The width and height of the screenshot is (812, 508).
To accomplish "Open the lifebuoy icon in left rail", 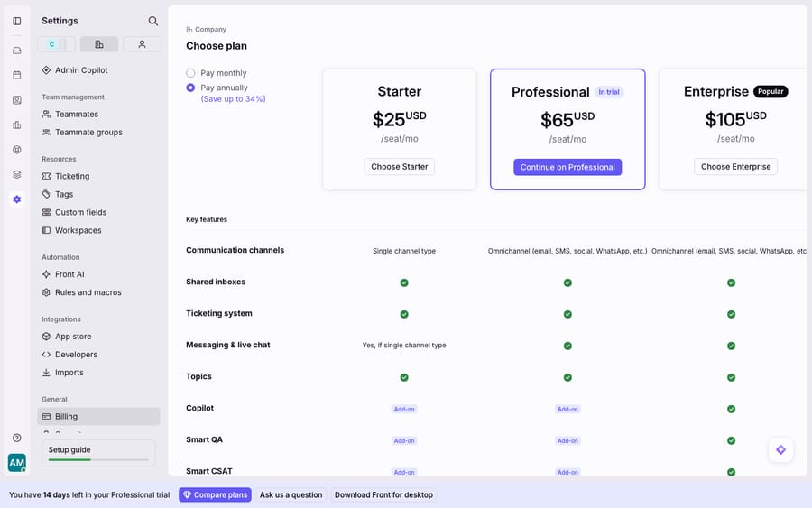I will (16, 150).
